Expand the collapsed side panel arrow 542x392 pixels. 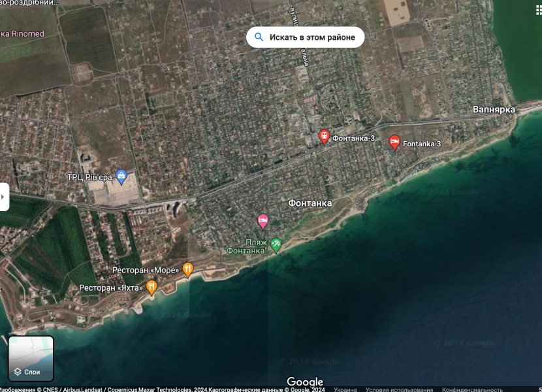[4, 197]
